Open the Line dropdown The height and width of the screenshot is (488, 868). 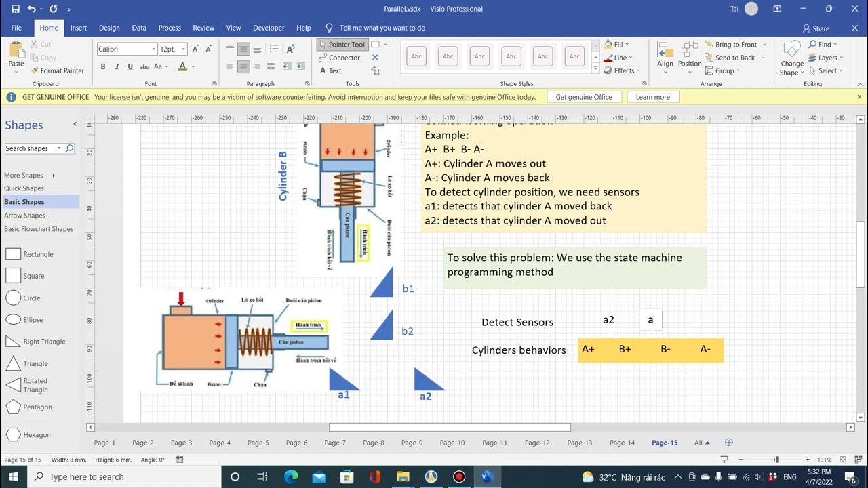click(x=618, y=58)
